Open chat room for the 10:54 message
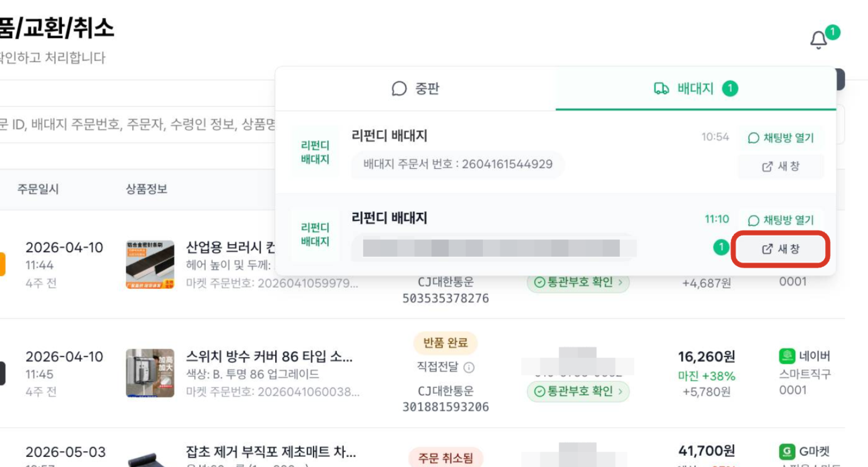The image size is (868, 467). (781, 138)
